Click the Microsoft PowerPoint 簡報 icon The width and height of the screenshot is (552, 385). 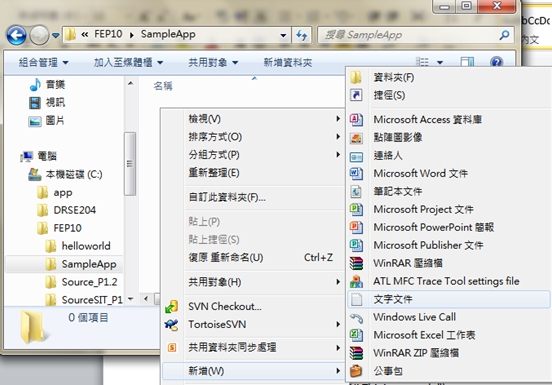coord(356,227)
